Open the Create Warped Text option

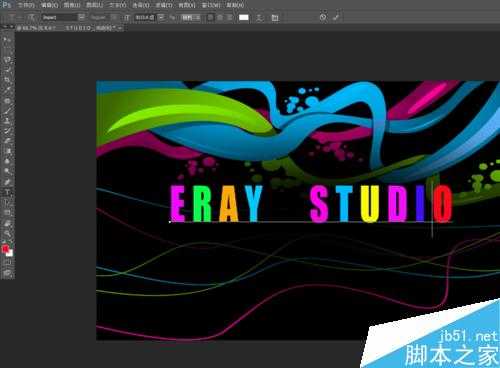tap(259, 17)
